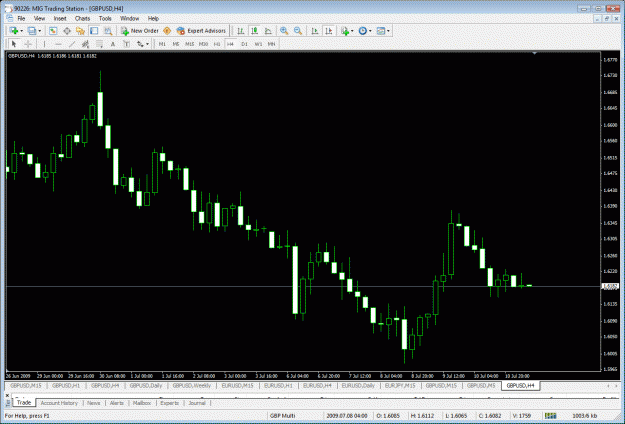Viewport: 625px width, 424px height.
Task: Open the Templates icon
Action: click(x=381, y=31)
